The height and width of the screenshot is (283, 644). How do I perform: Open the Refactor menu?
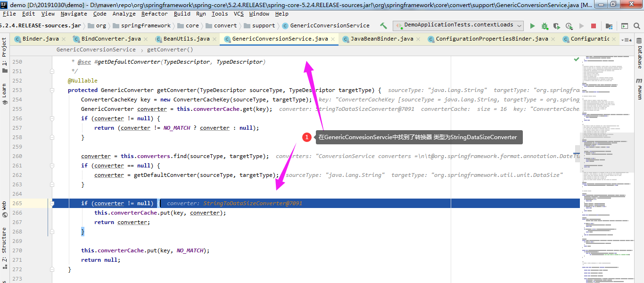[155, 14]
